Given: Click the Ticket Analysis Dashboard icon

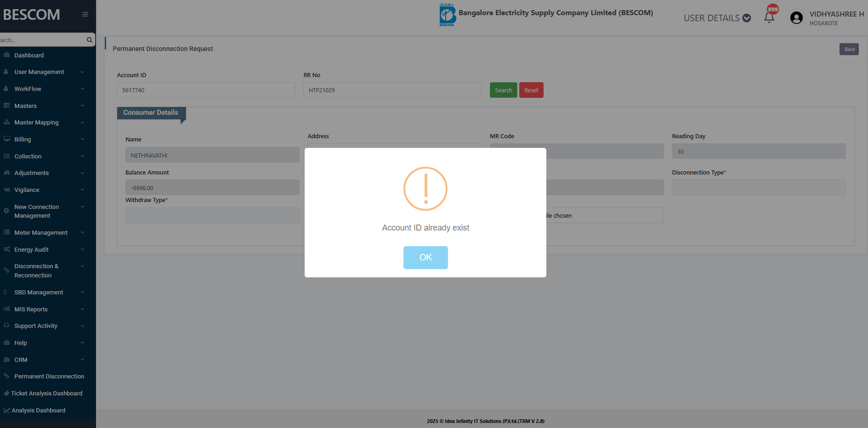Looking at the screenshot, I should 6,393.
